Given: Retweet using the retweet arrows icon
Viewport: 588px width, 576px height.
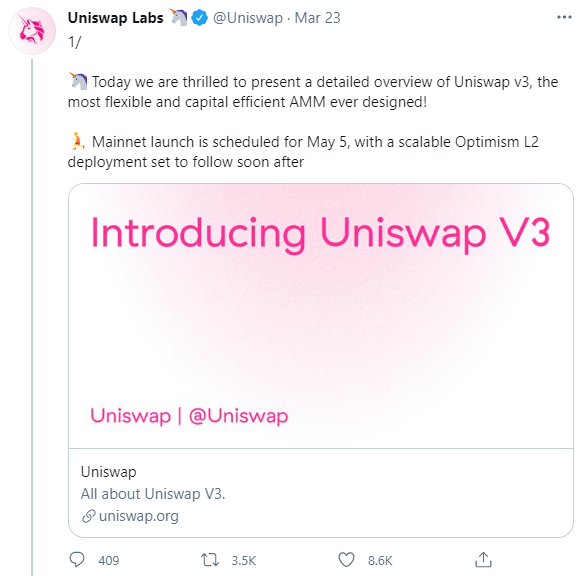Looking at the screenshot, I should (210, 560).
